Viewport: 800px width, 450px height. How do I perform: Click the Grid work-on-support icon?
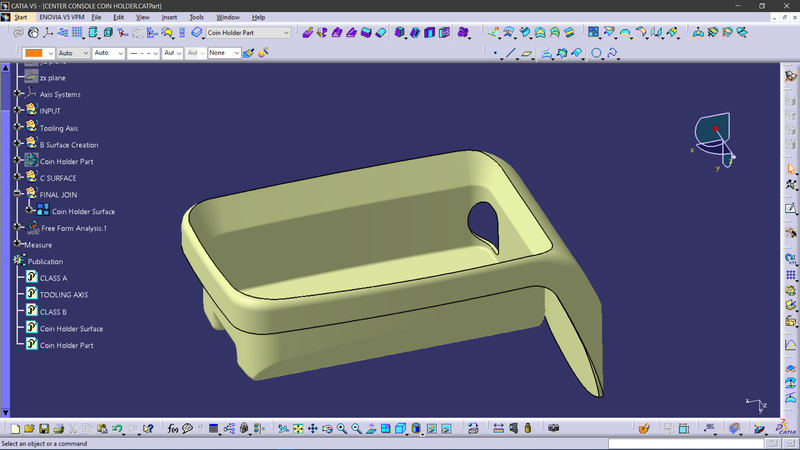77,33
